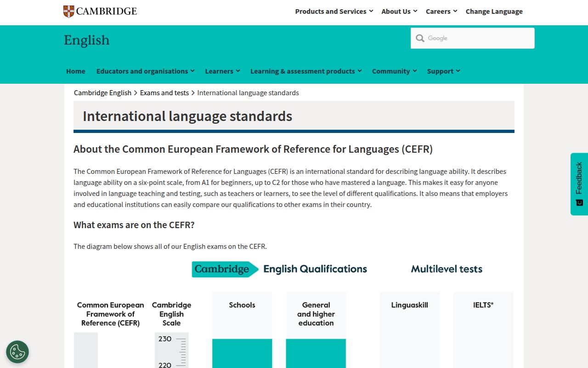This screenshot has height=368, width=588.
Task: Click the 230 value on the scale
Action: click(x=165, y=339)
